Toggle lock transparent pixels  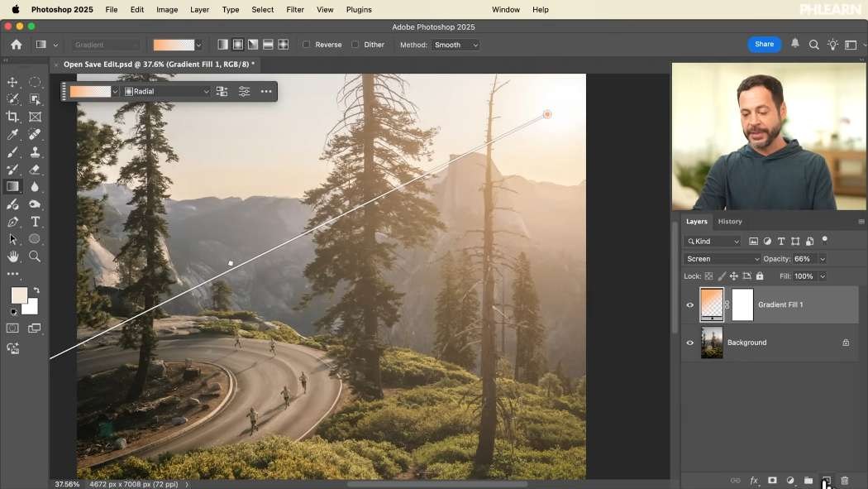pos(708,276)
